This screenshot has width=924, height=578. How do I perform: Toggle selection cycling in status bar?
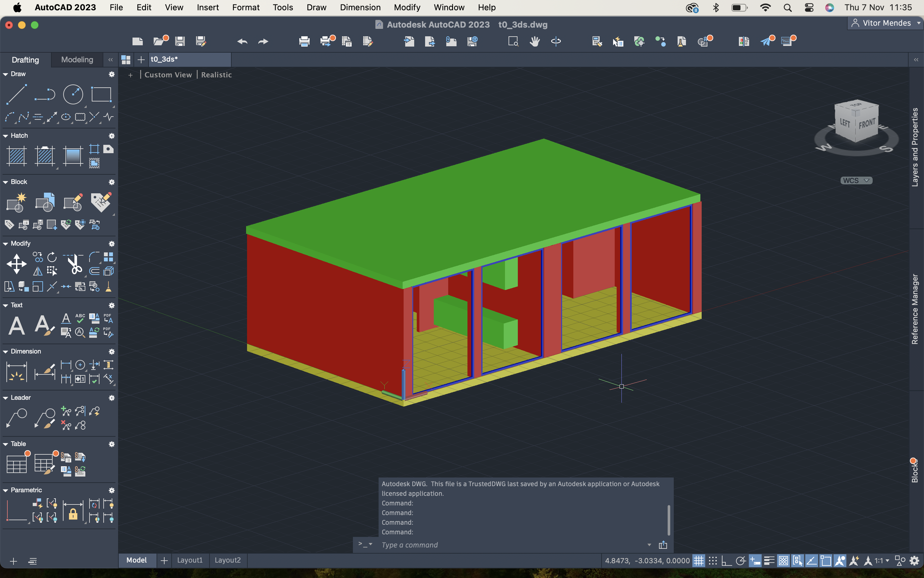click(797, 561)
